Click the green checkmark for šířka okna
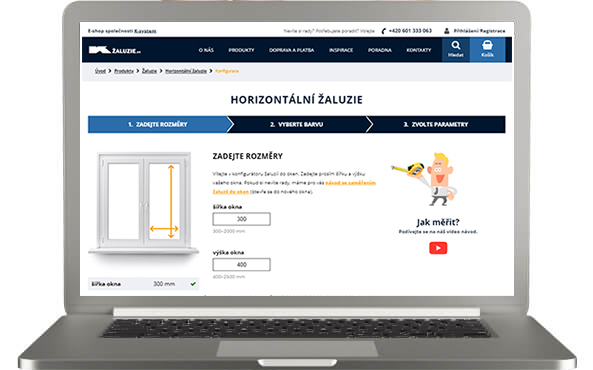Screen dimensions: 593x370 (193, 284)
